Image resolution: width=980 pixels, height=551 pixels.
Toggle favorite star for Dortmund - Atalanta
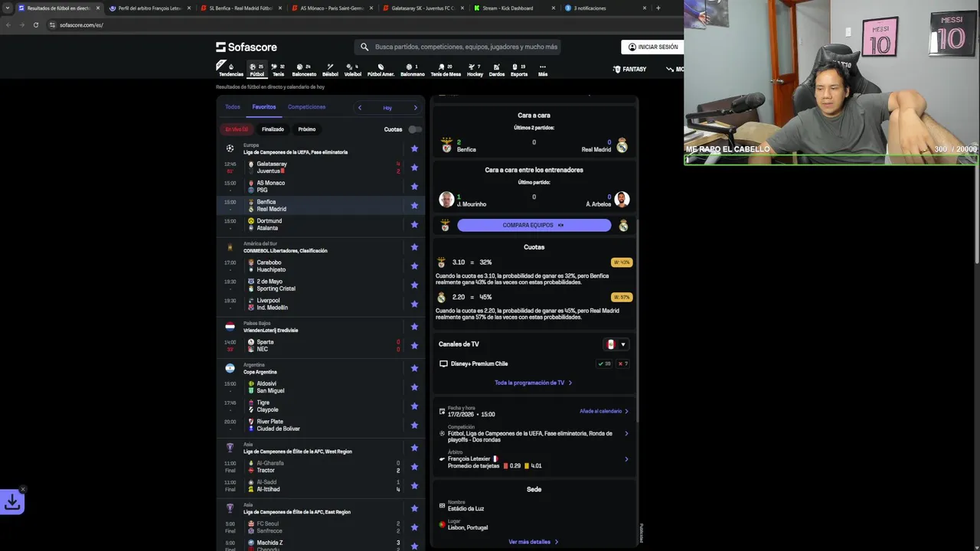(x=414, y=224)
